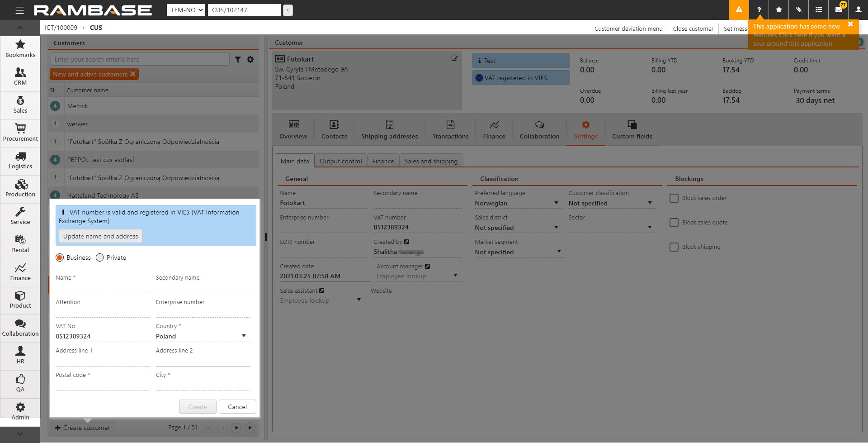The image size is (868, 443).
Task: Open search settings gear in Customers panel
Action: [x=250, y=60]
